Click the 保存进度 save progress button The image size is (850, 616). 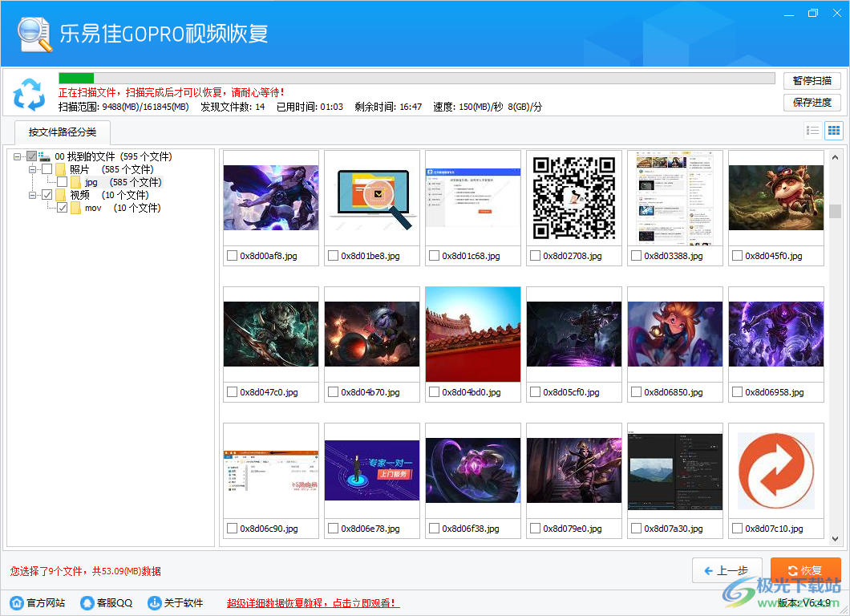pos(812,103)
